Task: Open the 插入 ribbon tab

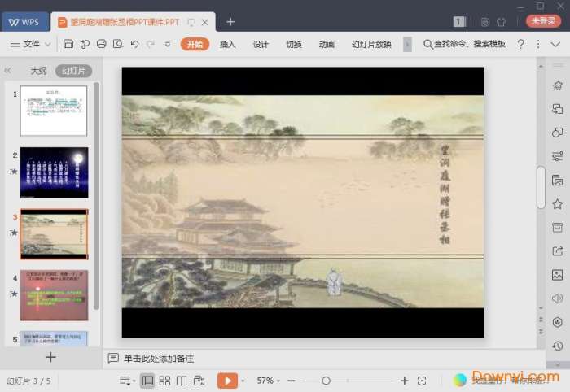Action: pyautogui.click(x=227, y=44)
